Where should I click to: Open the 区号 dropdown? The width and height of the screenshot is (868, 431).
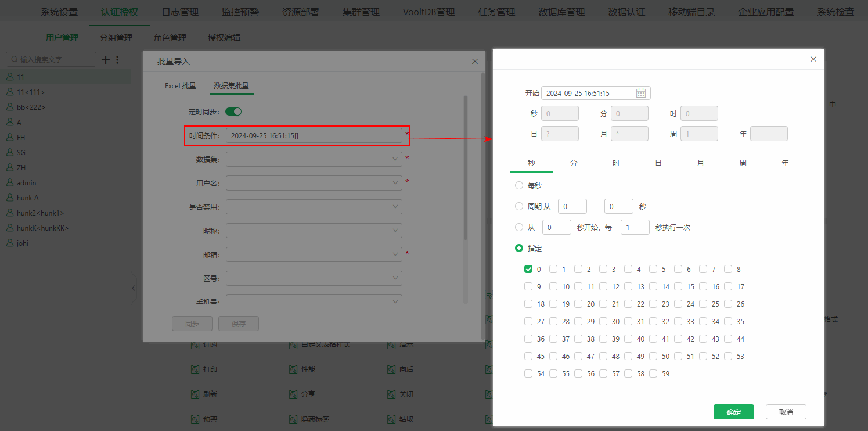pyautogui.click(x=314, y=278)
